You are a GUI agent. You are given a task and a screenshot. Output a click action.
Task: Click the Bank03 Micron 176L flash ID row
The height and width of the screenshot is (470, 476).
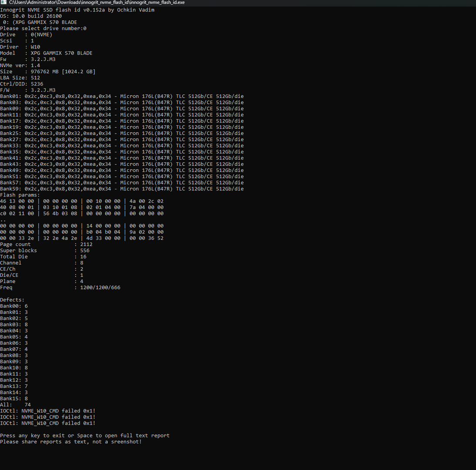[122, 102]
